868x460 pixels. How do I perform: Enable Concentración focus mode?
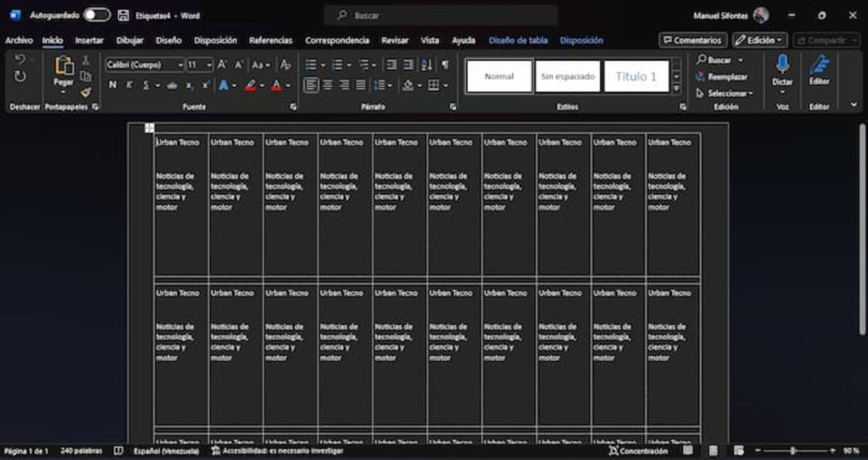tap(638, 451)
